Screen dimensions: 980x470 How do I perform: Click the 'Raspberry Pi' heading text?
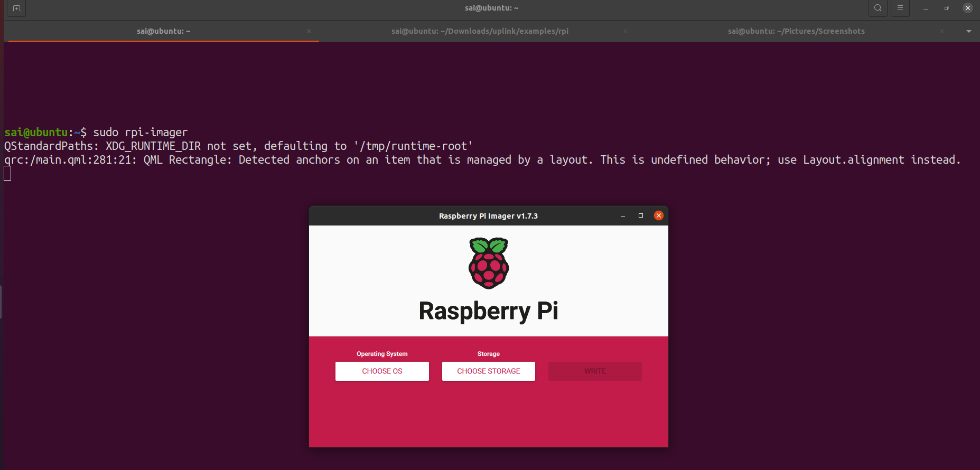[x=489, y=311]
